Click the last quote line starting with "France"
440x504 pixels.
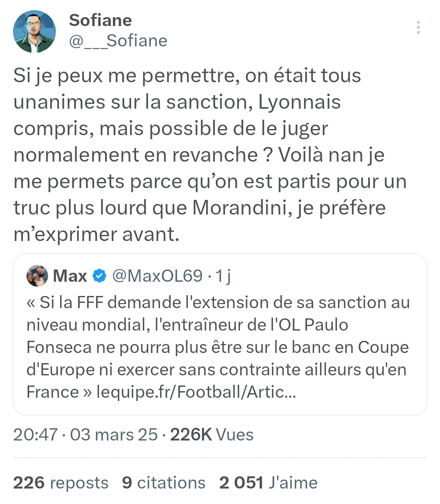(161, 392)
